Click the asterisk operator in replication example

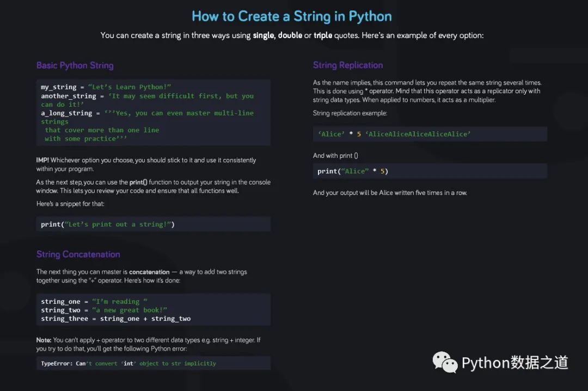(x=351, y=134)
